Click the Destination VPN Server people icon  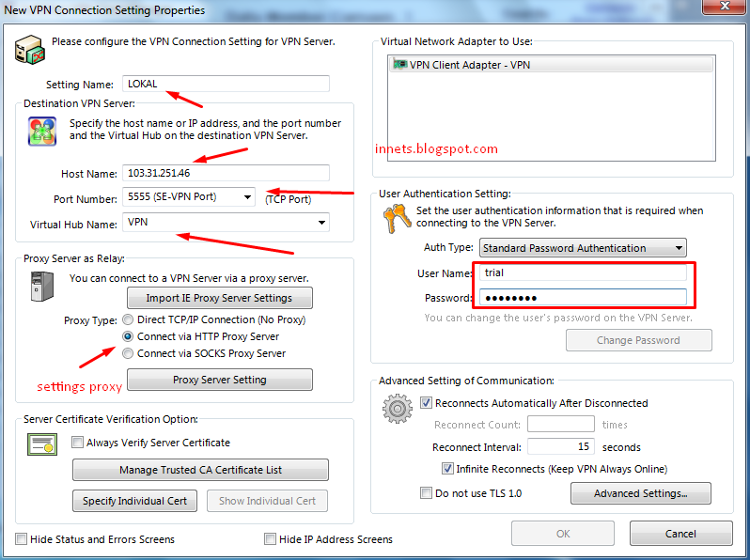tap(42, 131)
